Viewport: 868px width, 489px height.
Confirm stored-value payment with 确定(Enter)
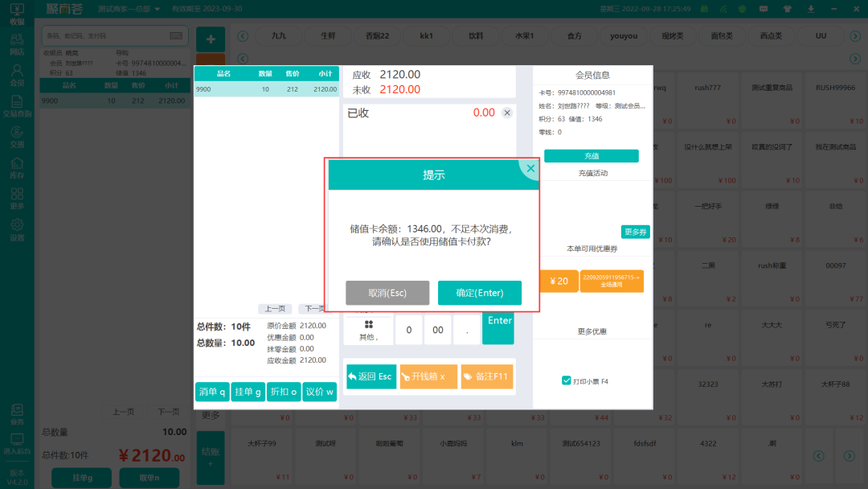[x=480, y=293]
